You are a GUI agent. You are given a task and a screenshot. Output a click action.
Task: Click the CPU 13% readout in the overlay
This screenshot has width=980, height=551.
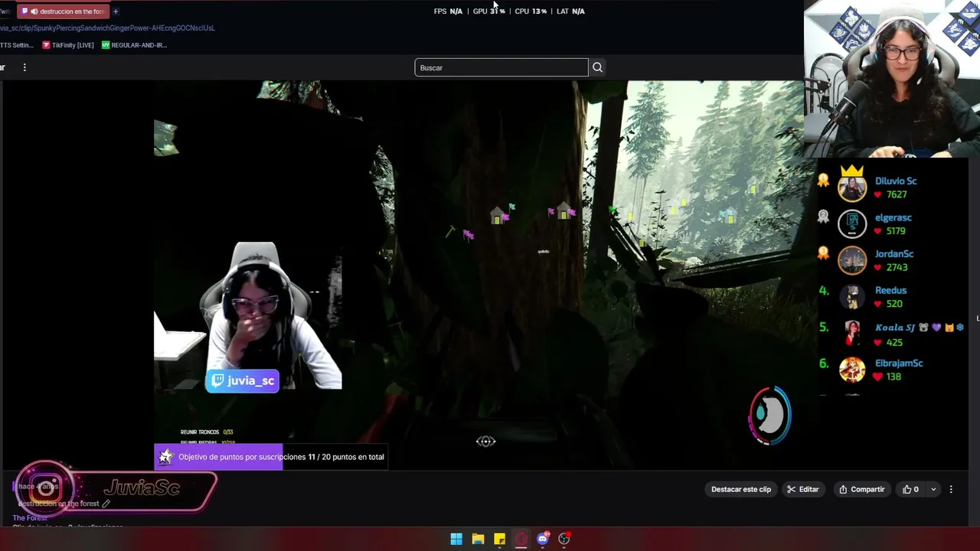[x=531, y=11]
